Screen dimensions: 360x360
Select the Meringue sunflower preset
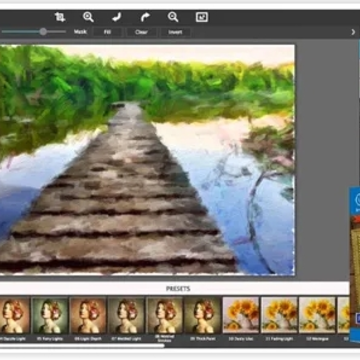(317, 315)
